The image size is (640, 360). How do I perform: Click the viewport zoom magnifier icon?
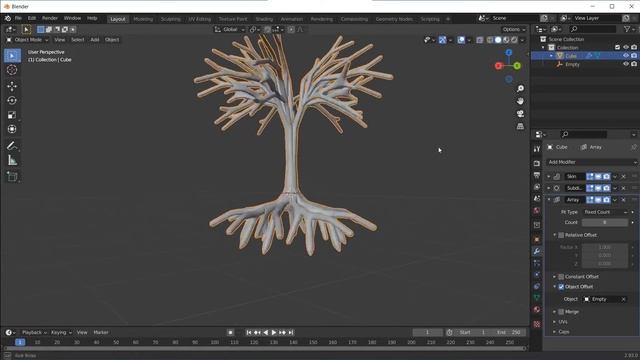[x=520, y=89]
